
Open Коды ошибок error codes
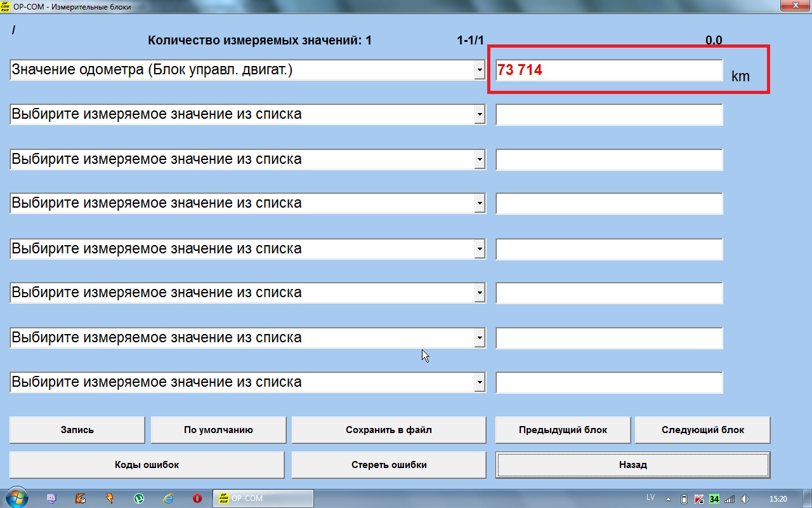[x=147, y=465]
